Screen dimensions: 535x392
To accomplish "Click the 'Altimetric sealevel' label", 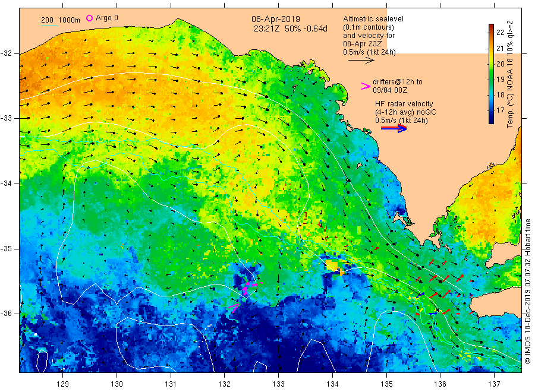I will pyautogui.click(x=373, y=19).
